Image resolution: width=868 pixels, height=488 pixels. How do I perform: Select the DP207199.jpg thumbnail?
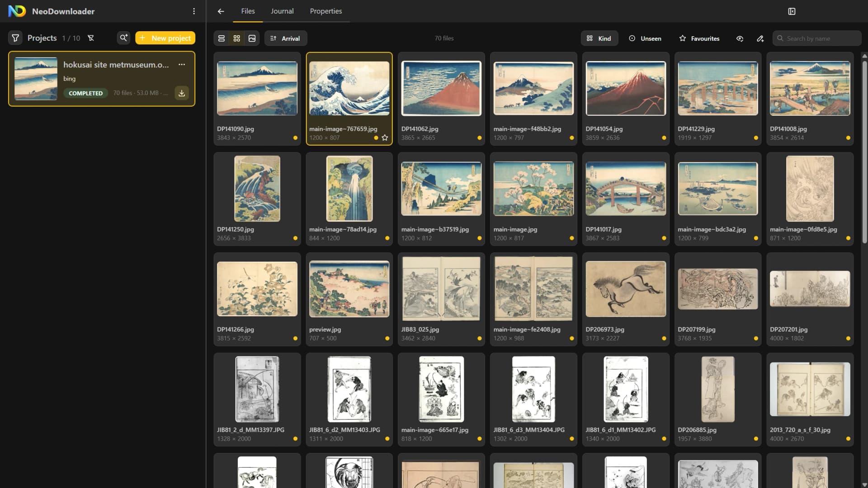pyautogui.click(x=718, y=289)
